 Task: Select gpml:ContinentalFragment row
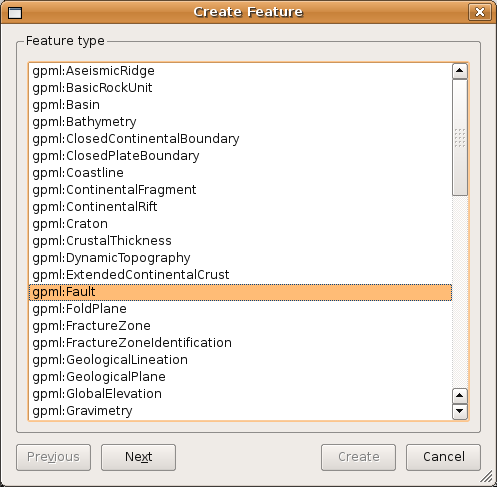point(240,190)
